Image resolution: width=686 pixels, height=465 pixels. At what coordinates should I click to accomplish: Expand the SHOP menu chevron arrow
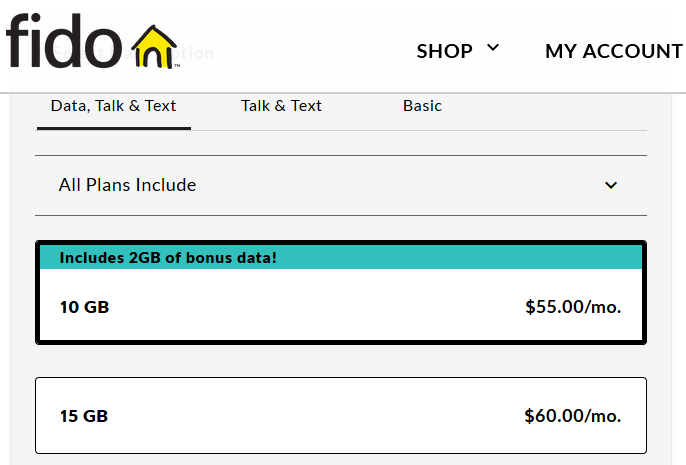pyautogui.click(x=492, y=48)
